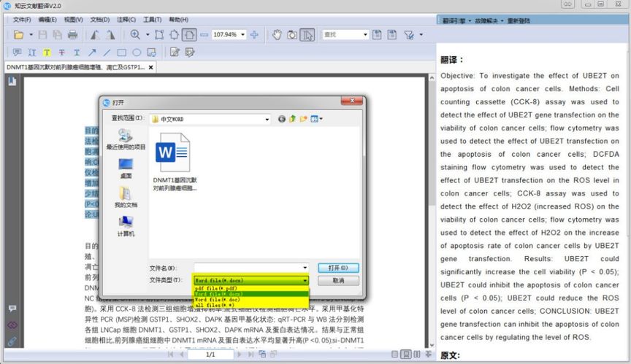The image size is (631, 364).
Task: Select the rectangle annotation tool
Action: (x=121, y=53)
